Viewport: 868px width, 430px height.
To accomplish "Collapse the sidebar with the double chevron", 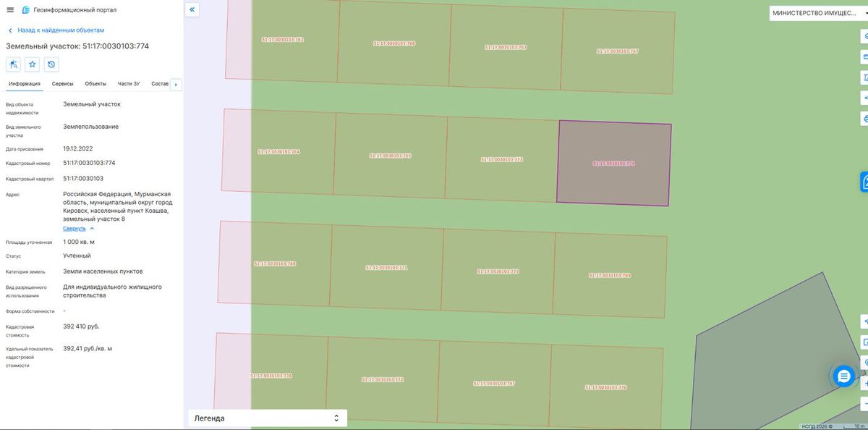I will pyautogui.click(x=192, y=10).
